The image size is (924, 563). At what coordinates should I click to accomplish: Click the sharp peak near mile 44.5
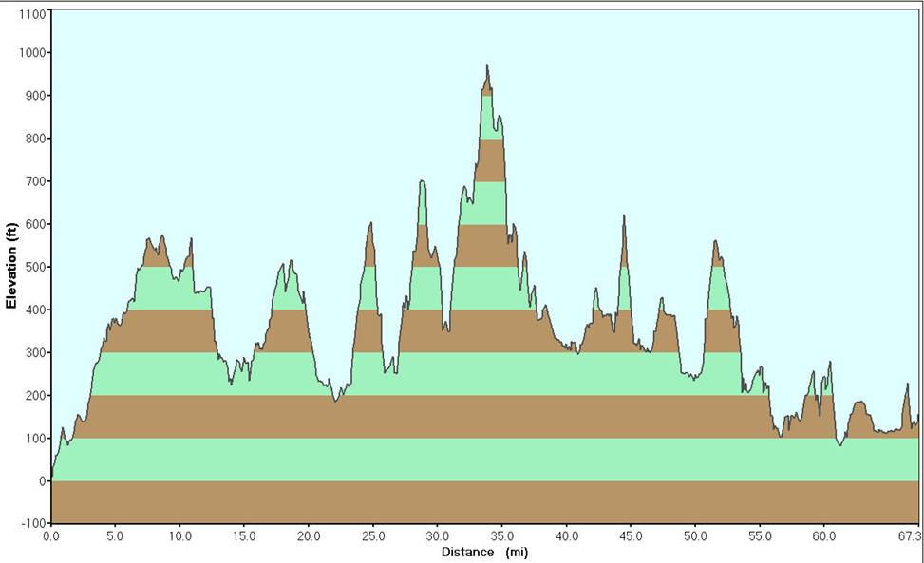point(624,216)
